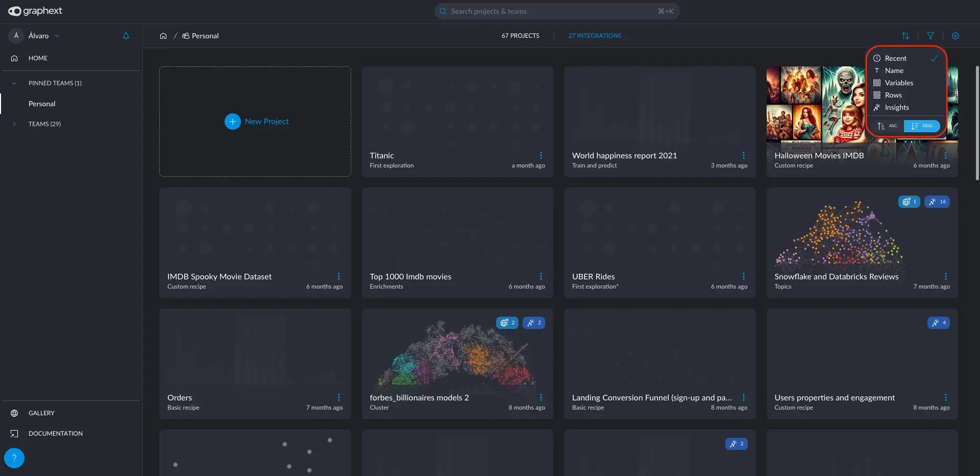Open Landing Conversion Funnel options menu
The height and width of the screenshot is (476, 980).
(743, 397)
